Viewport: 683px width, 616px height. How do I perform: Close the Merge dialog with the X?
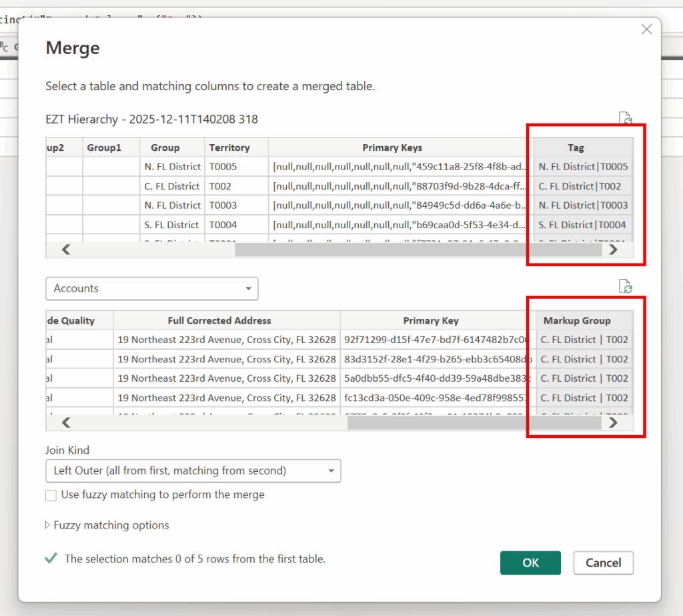point(646,29)
